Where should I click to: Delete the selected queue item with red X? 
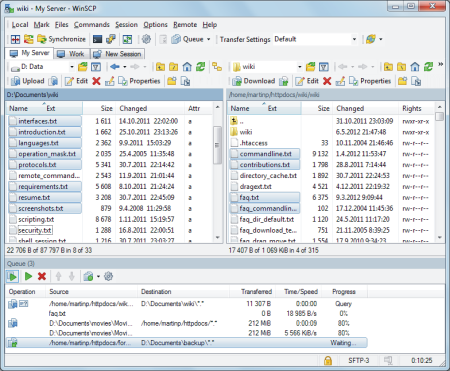pos(42,276)
